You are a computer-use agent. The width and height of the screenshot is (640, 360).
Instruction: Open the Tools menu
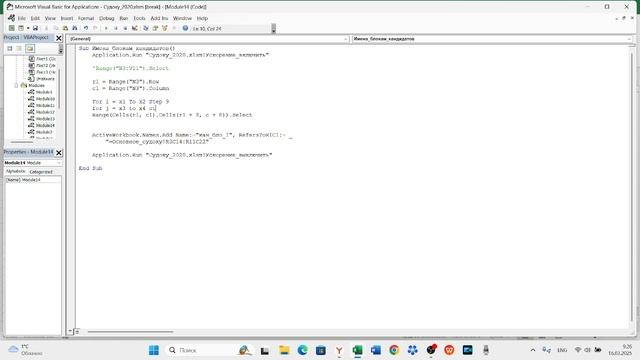pyautogui.click(x=139, y=18)
